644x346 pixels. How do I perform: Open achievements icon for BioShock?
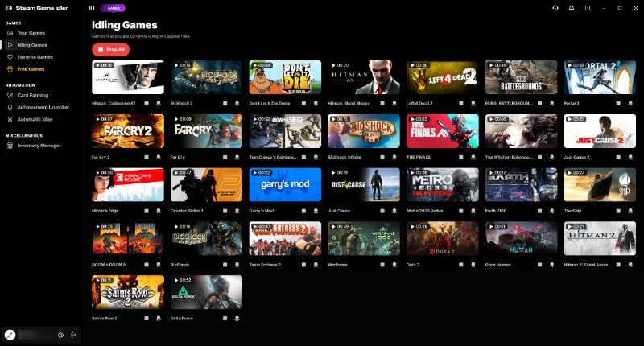pyautogui.click(x=237, y=265)
